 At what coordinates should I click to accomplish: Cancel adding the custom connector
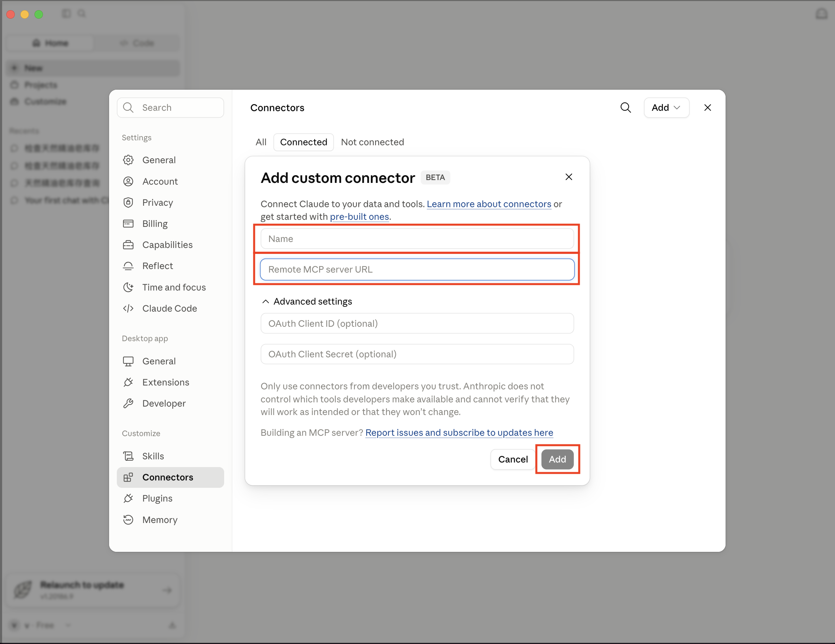pyautogui.click(x=513, y=459)
